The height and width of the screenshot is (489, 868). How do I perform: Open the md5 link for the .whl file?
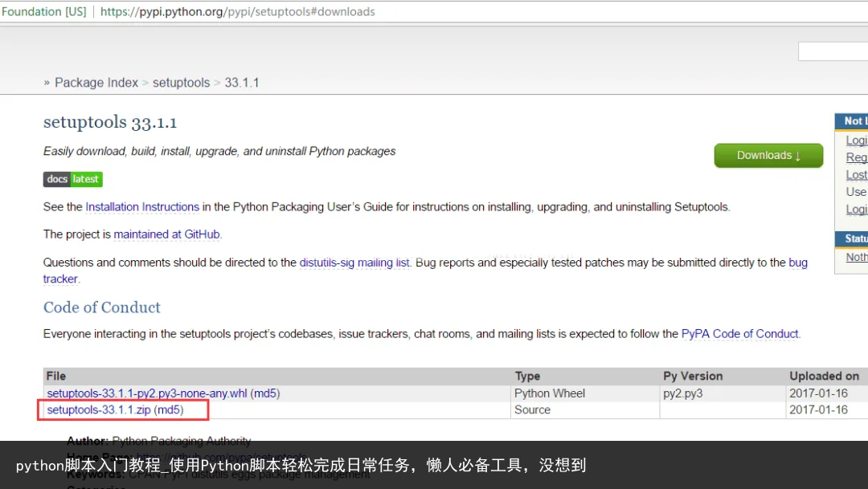coord(265,393)
